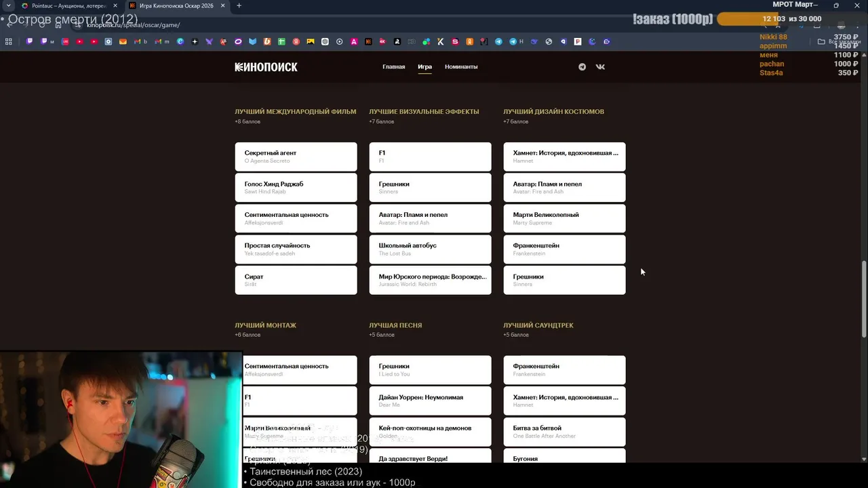Pick Хамнет under best soundtrack

tap(564, 401)
